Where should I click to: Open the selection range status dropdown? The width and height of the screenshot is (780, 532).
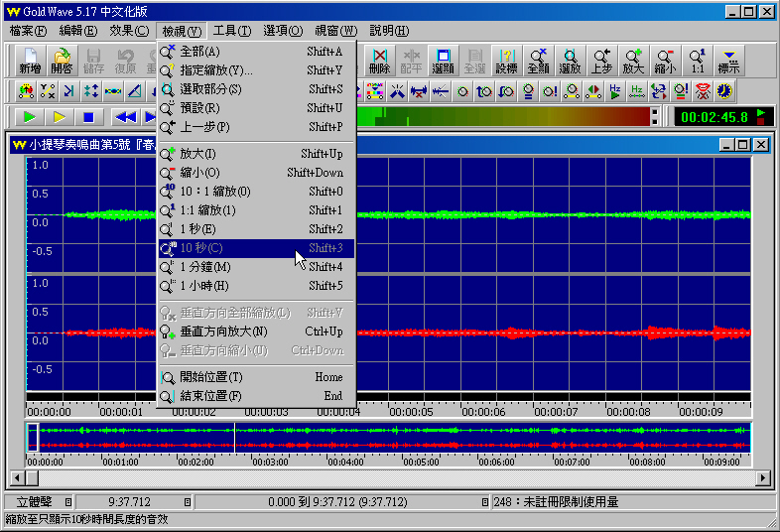pos(483,502)
